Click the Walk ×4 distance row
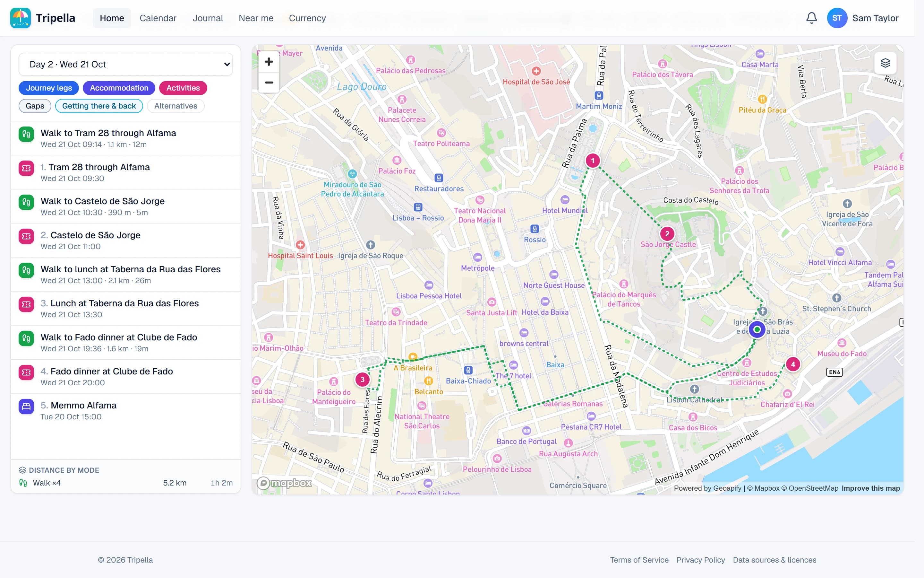The image size is (924, 578). (x=126, y=483)
